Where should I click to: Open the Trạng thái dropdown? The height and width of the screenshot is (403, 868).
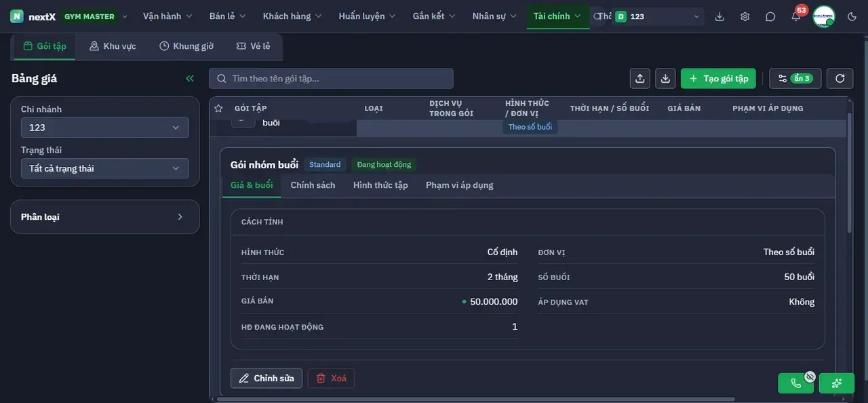(x=105, y=168)
